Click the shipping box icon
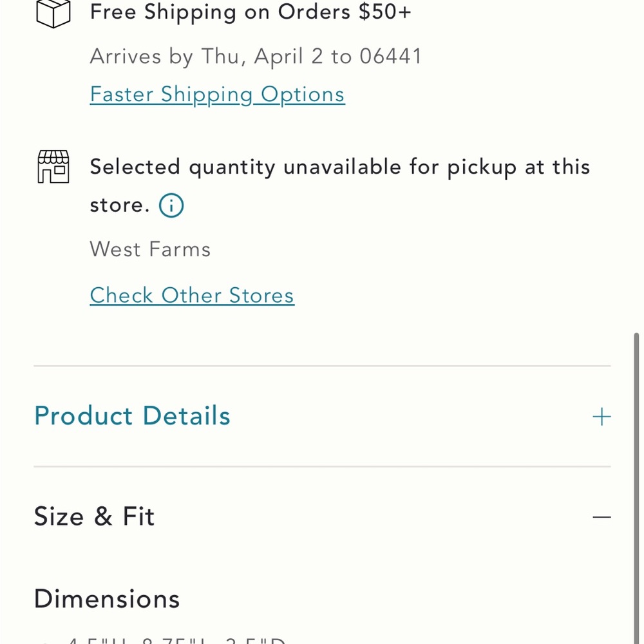The height and width of the screenshot is (644, 644). point(53,13)
